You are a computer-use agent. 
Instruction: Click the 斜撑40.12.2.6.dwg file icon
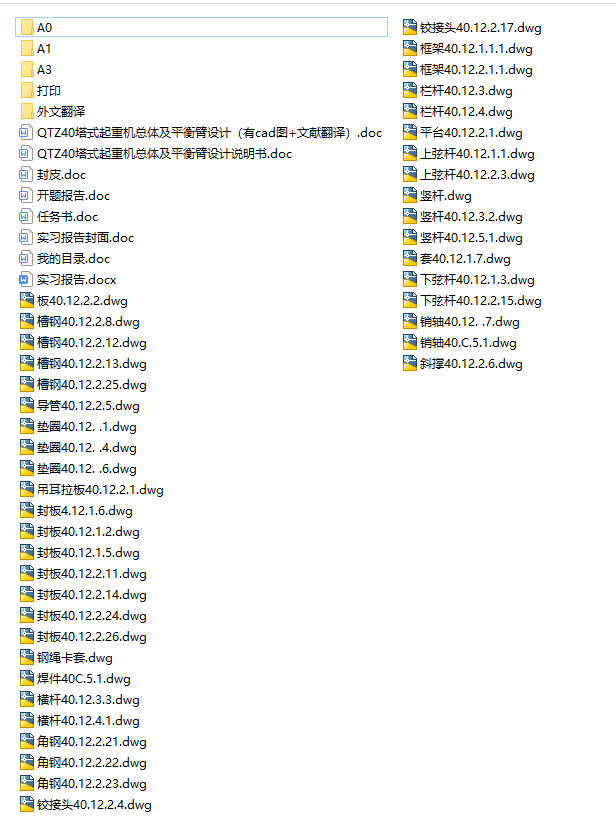click(410, 363)
